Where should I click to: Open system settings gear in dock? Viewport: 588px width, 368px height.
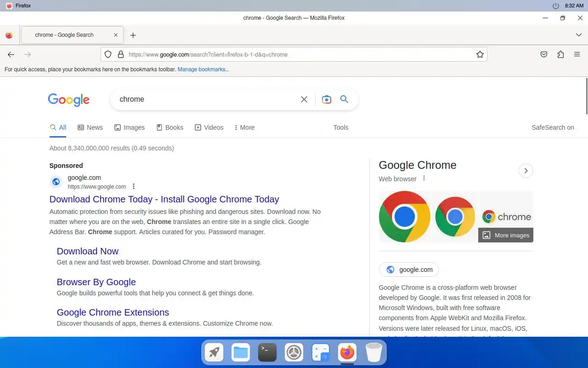tap(294, 353)
